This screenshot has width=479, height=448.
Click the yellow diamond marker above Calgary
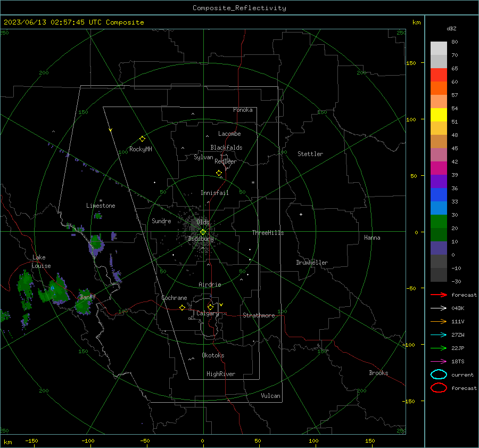click(210, 307)
